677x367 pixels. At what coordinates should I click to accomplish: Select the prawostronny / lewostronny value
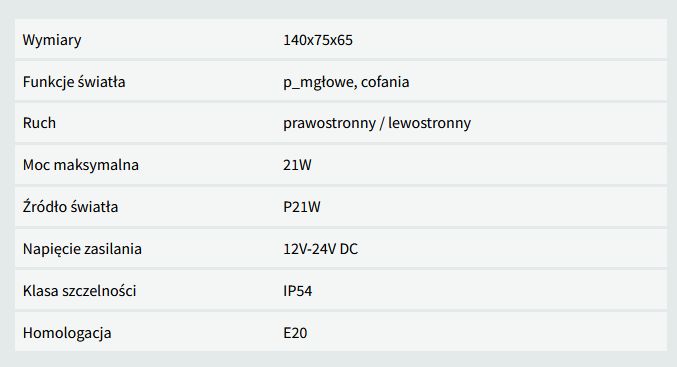[x=377, y=123]
